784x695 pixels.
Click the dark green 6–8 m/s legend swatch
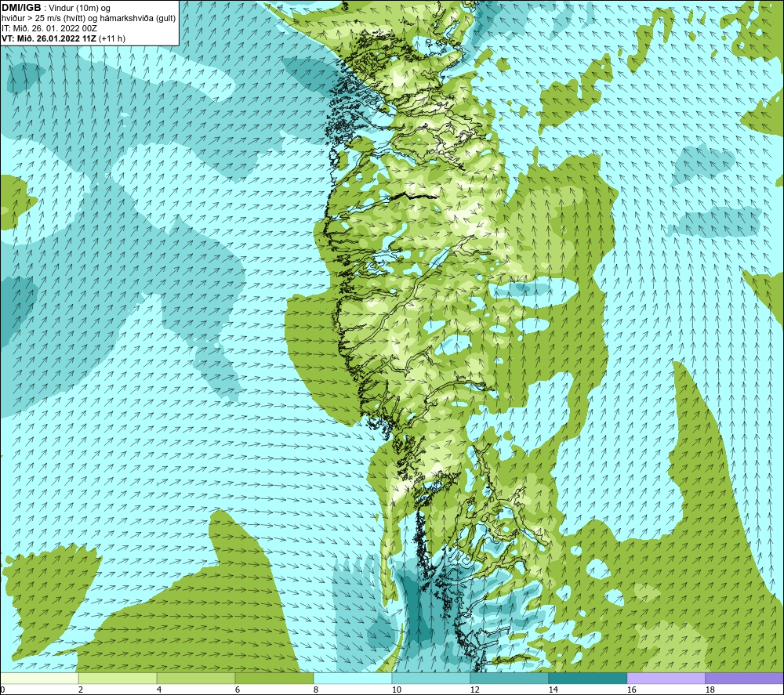coord(274,678)
